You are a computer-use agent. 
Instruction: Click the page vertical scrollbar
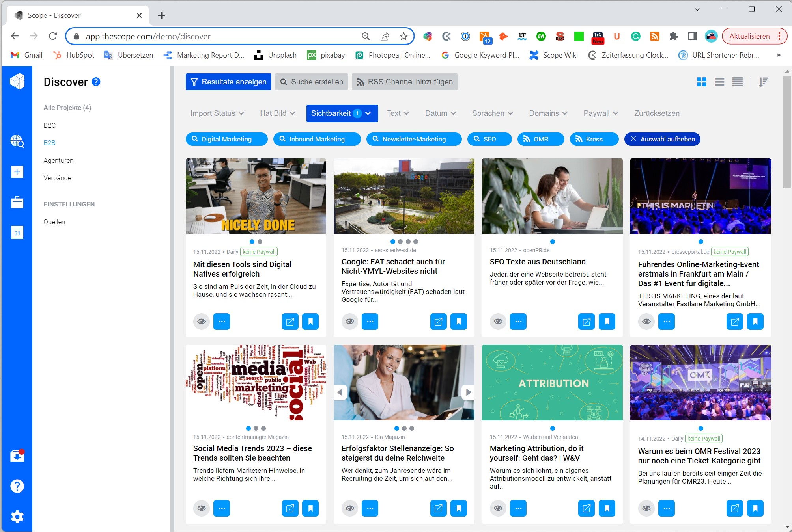[x=787, y=132]
